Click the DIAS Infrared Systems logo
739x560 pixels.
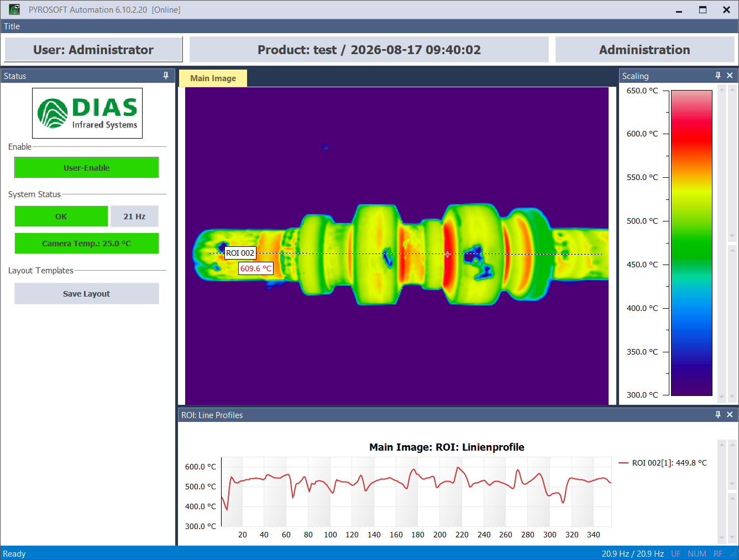coord(87,113)
